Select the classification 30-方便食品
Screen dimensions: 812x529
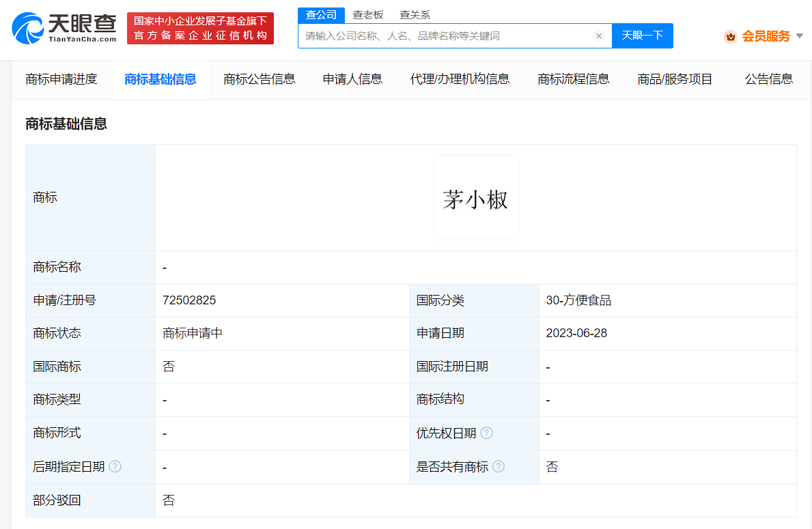pyautogui.click(x=578, y=300)
